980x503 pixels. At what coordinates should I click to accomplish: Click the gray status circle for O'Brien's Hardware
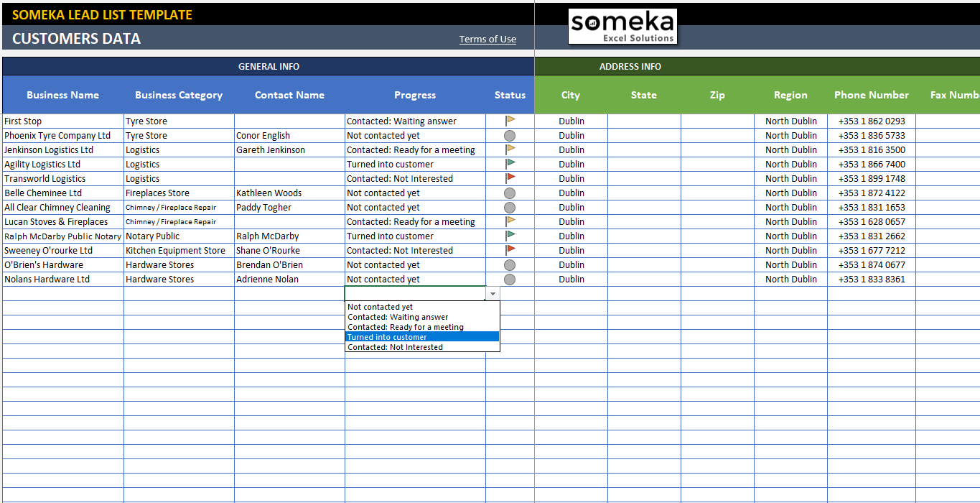[510, 264]
